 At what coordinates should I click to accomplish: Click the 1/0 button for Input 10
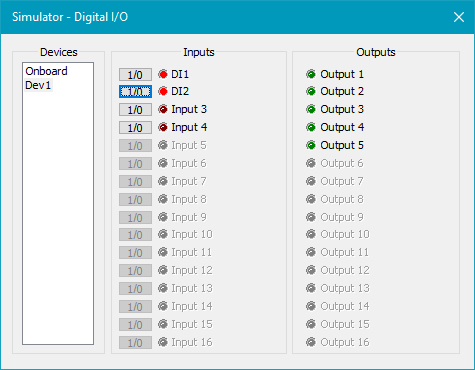click(135, 235)
